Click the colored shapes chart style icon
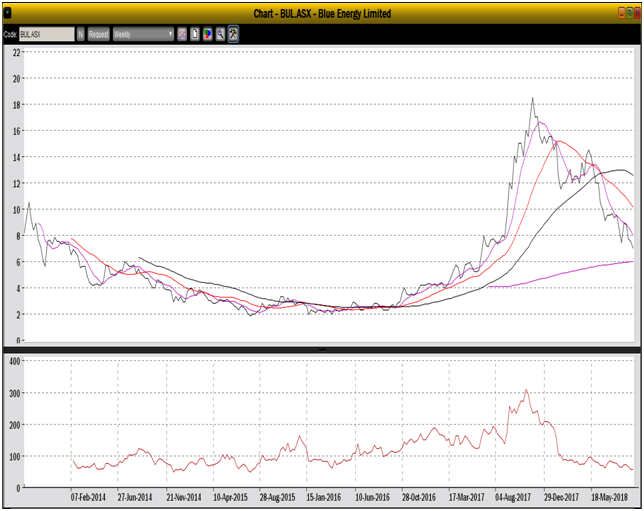This screenshot has width=644, height=511. coord(207,34)
